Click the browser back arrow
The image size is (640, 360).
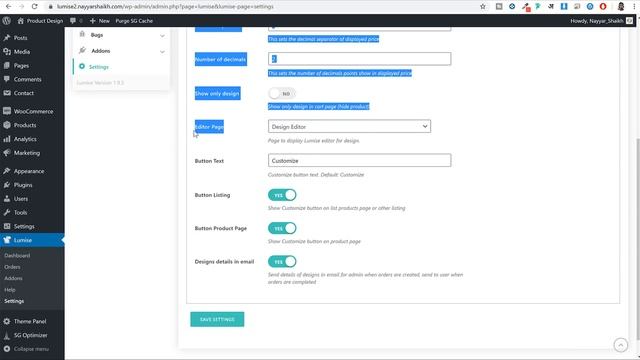pos(8,7)
